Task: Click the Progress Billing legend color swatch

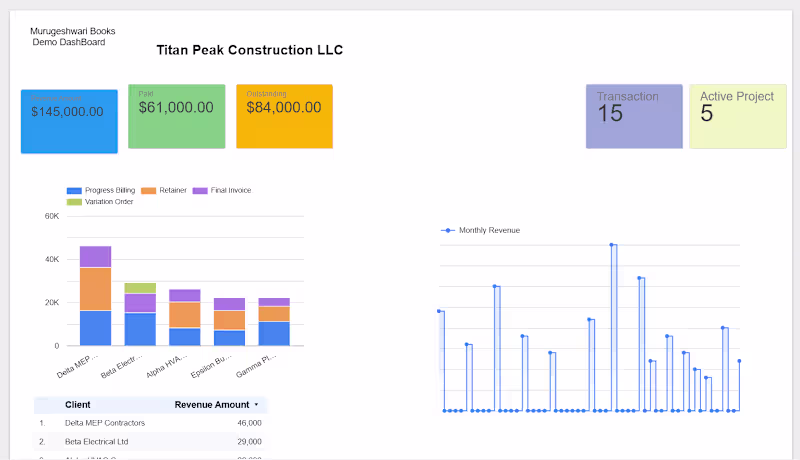Action: pyautogui.click(x=74, y=191)
